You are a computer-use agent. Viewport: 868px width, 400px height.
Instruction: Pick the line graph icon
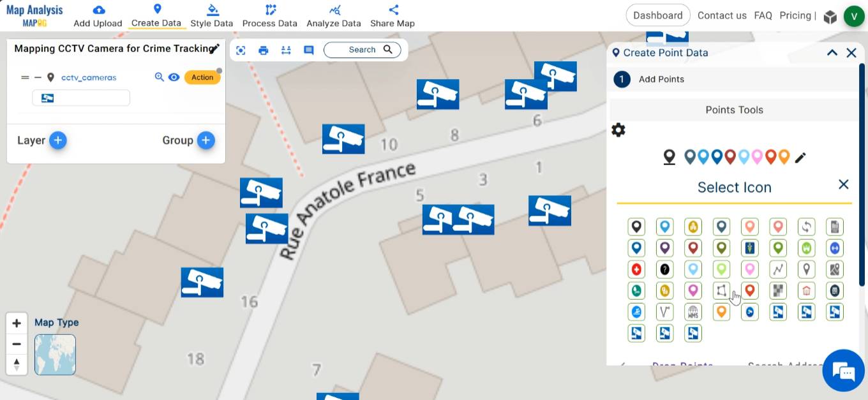click(778, 269)
